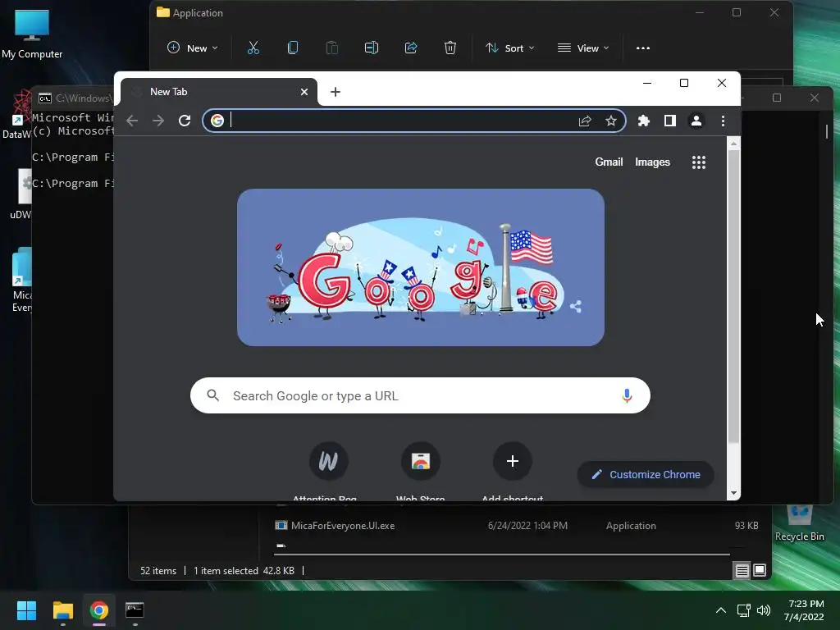Click the Rename icon in File Explorer toolbar
Screen dimensions: 840x630
[x=372, y=48]
